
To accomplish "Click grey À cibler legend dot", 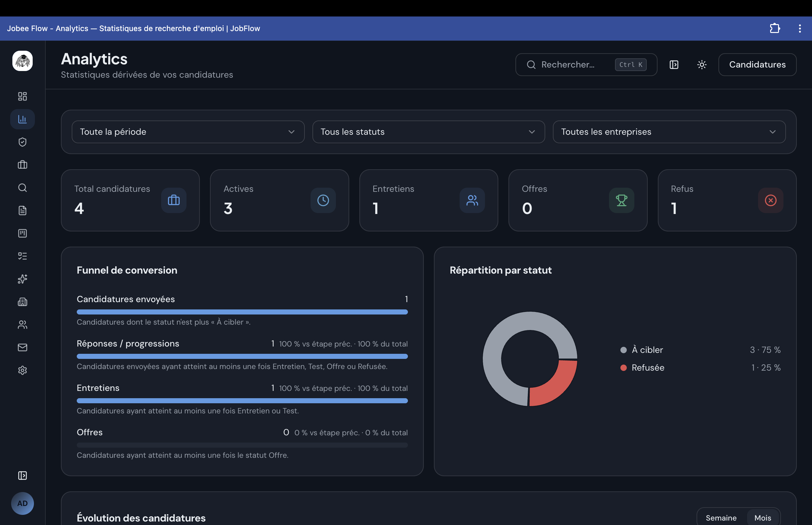I will [623, 350].
